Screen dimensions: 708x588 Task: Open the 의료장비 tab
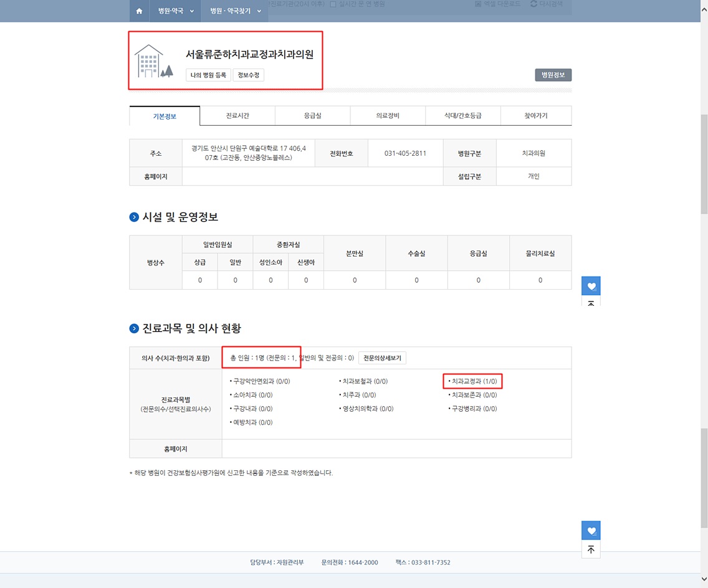388,115
